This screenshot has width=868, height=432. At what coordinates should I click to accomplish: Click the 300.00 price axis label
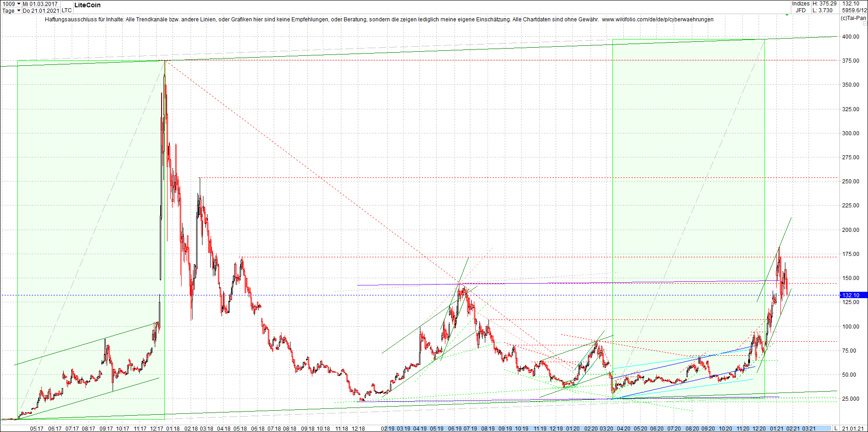(x=851, y=133)
